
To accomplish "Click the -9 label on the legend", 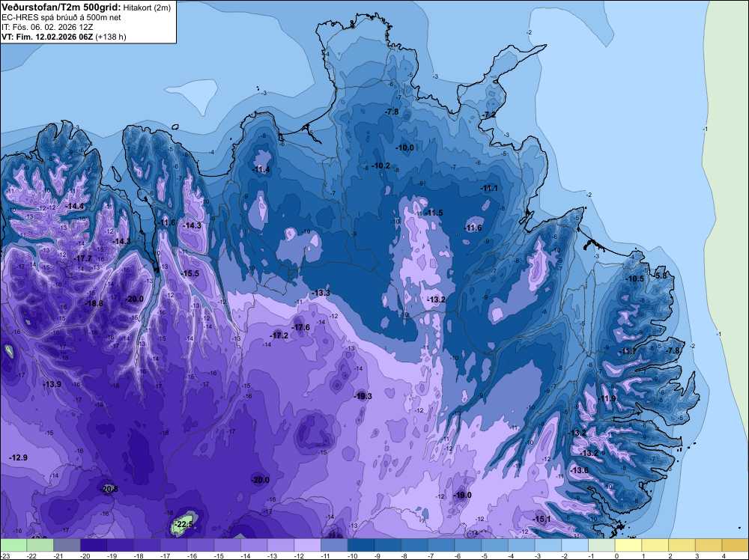I will click(378, 556).
